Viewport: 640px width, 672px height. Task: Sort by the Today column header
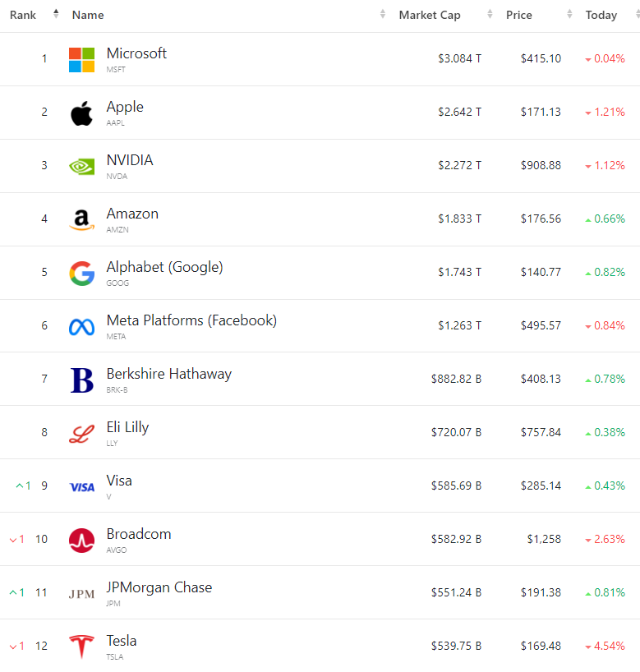[x=601, y=15]
